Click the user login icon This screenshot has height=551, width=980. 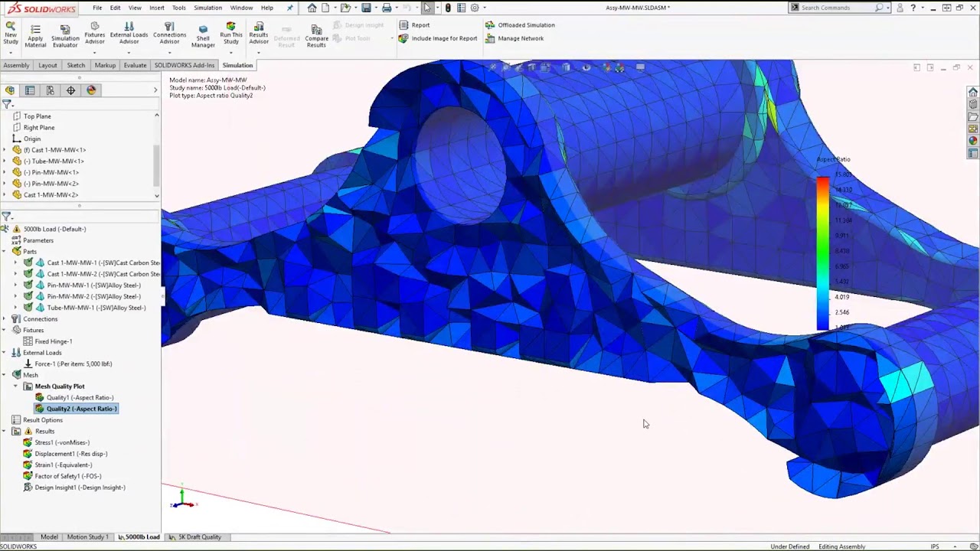pos(900,8)
